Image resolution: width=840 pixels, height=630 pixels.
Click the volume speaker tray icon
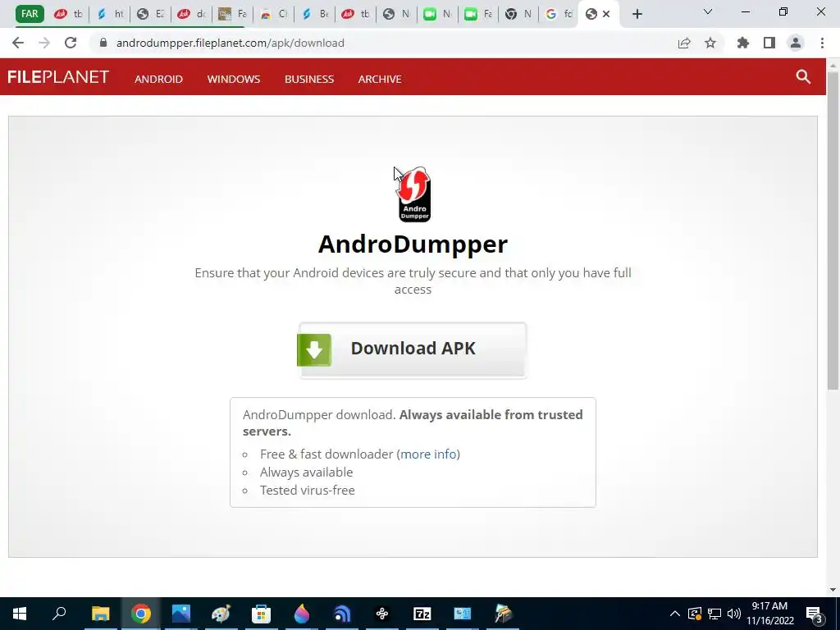734,614
